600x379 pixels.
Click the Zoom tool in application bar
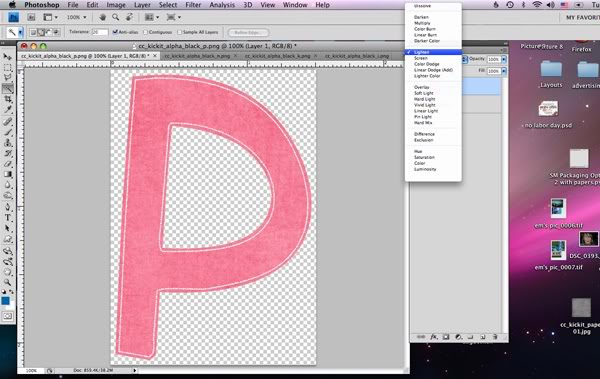pos(115,17)
